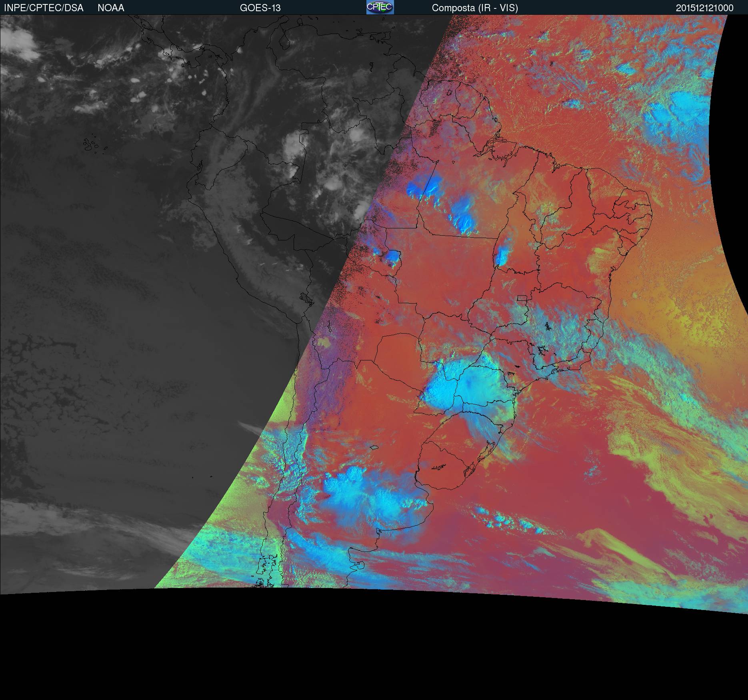The height and width of the screenshot is (700, 748).
Task: Click the timestamp 201512121000
Action: (x=705, y=8)
